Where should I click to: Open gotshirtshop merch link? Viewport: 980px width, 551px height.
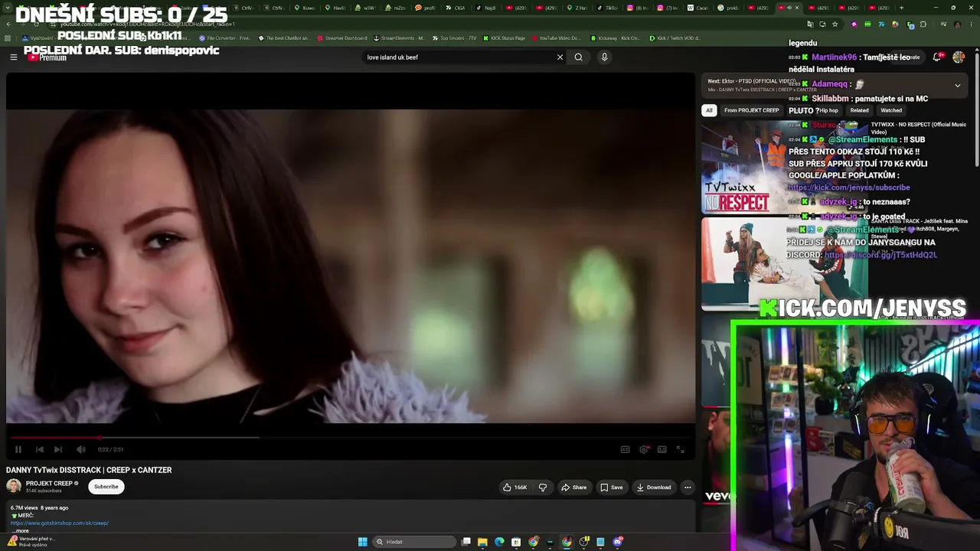point(60,523)
